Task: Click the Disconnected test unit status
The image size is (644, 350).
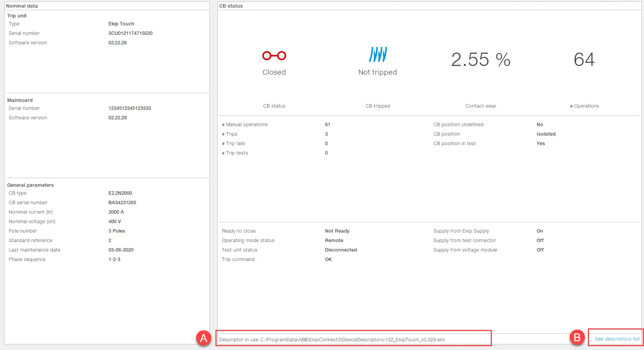Action: 341,250
